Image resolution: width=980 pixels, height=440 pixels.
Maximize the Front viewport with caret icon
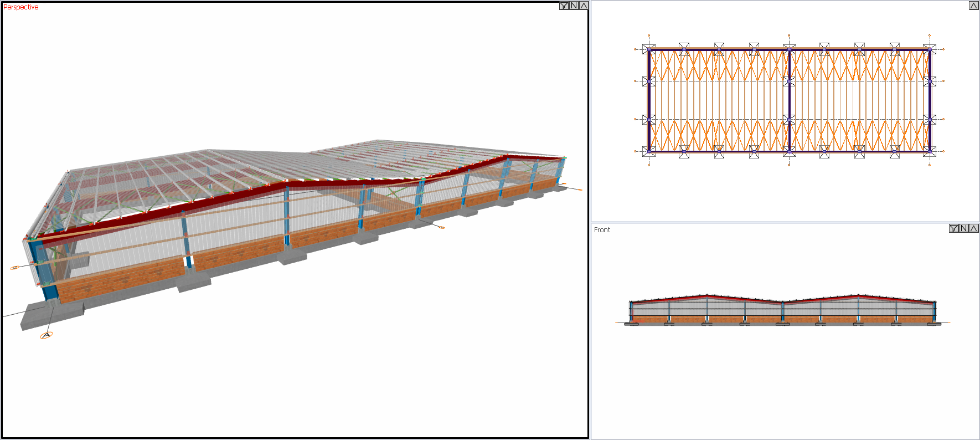click(x=973, y=228)
